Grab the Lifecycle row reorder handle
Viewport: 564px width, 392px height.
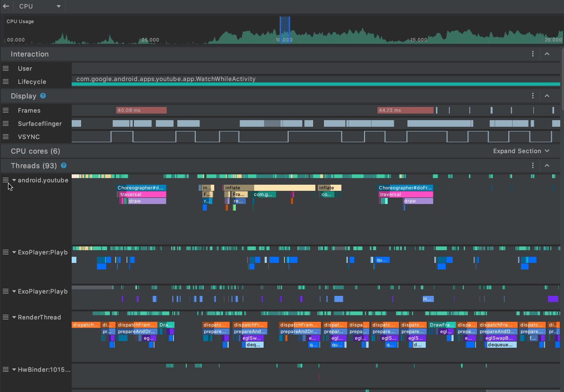(5, 82)
